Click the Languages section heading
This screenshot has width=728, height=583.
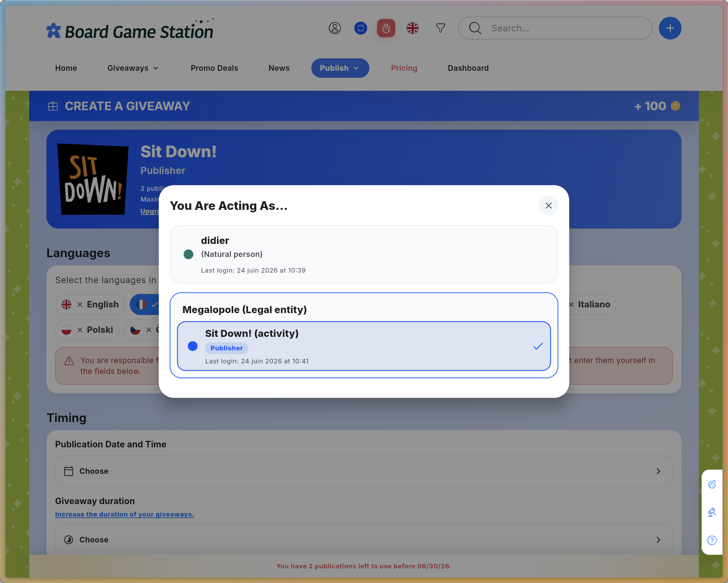click(x=78, y=253)
